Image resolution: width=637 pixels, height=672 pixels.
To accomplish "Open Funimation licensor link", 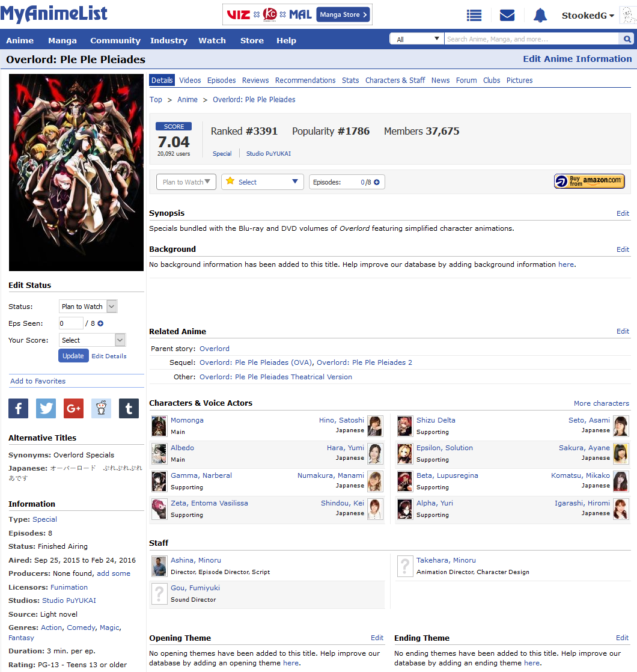I will click(69, 587).
